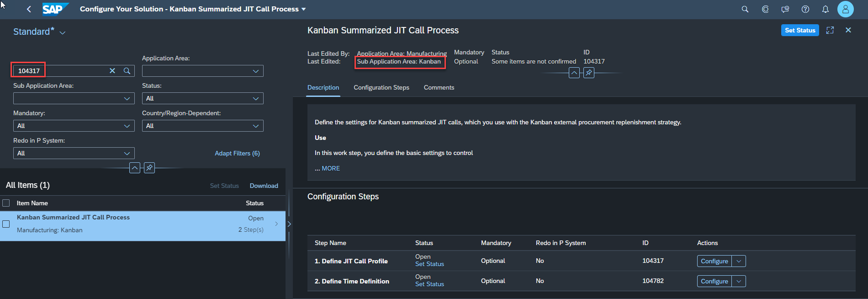This screenshot has width=868, height=299.
Task: Click Set Status under Define JIT Call Profile
Action: (429, 264)
